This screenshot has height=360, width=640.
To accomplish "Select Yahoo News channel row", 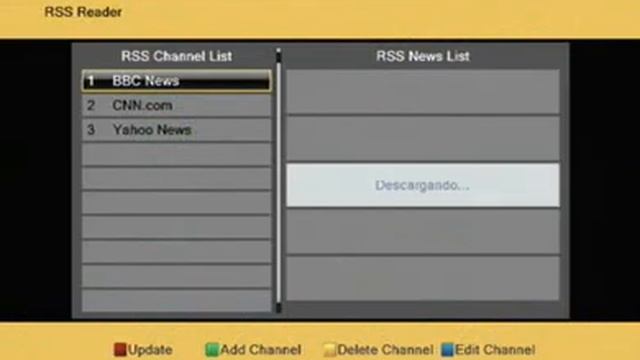I will (x=176, y=130).
